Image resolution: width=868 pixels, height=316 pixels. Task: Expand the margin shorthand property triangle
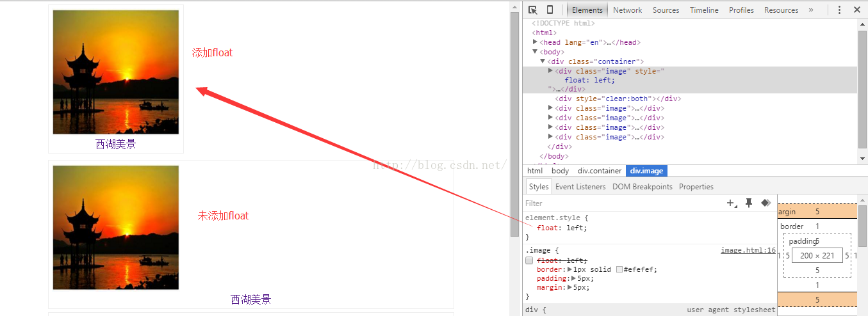[x=569, y=287]
